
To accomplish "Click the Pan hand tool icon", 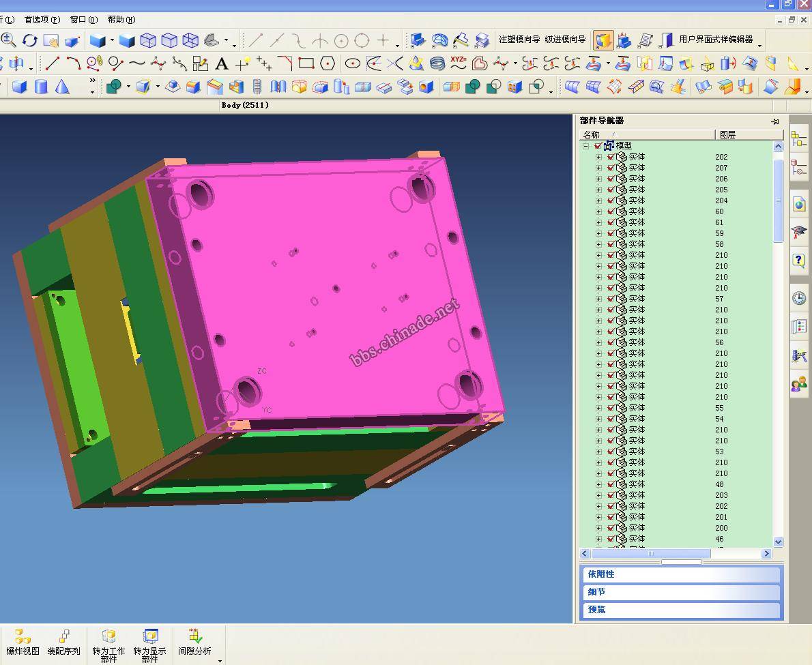I will point(51,41).
